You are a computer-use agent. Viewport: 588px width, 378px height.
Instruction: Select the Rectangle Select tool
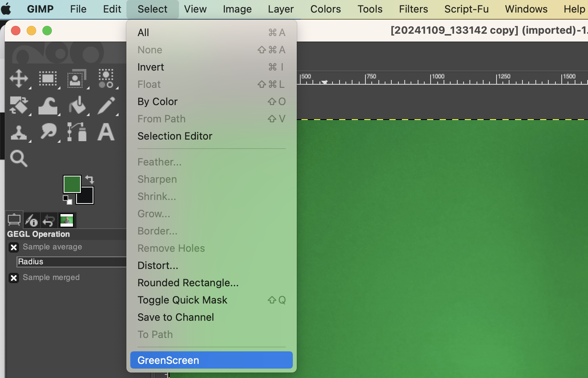click(x=48, y=79)
